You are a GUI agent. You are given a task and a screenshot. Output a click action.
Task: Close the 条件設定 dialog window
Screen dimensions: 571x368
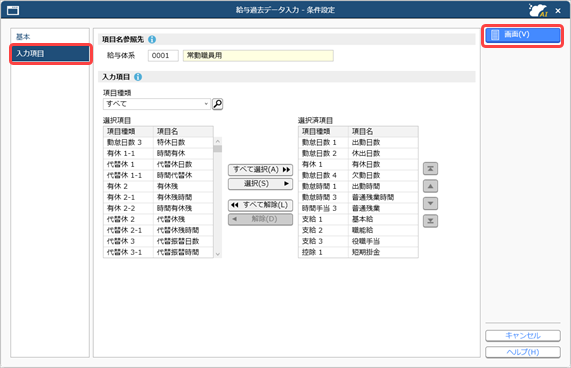click(558, 11)
